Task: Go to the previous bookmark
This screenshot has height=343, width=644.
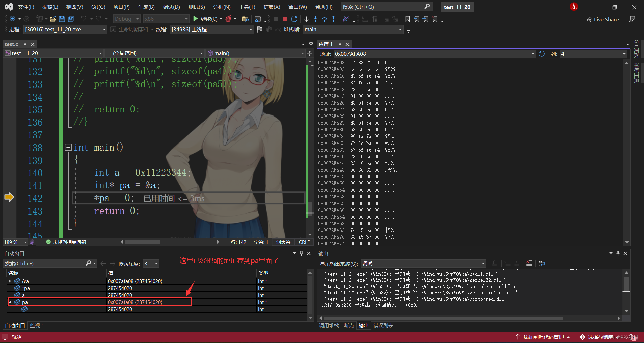Action: coord(417,19)
